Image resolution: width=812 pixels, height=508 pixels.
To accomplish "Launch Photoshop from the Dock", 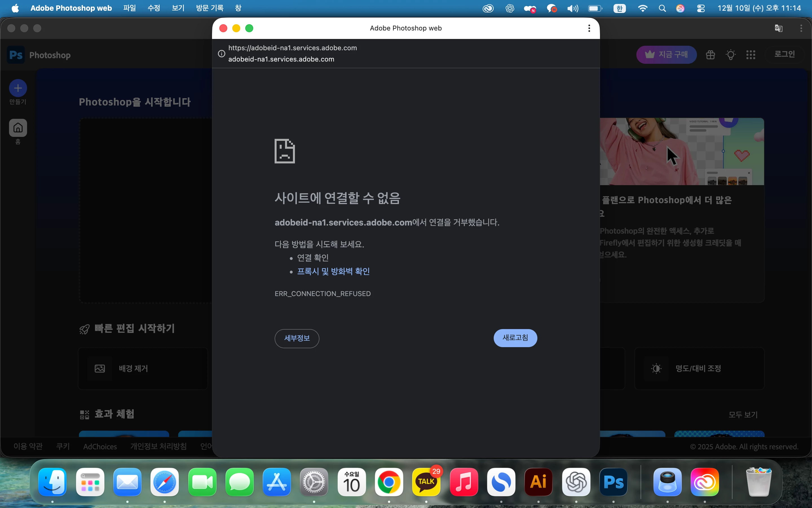I will pyautogui.click(x=613, y=482).
